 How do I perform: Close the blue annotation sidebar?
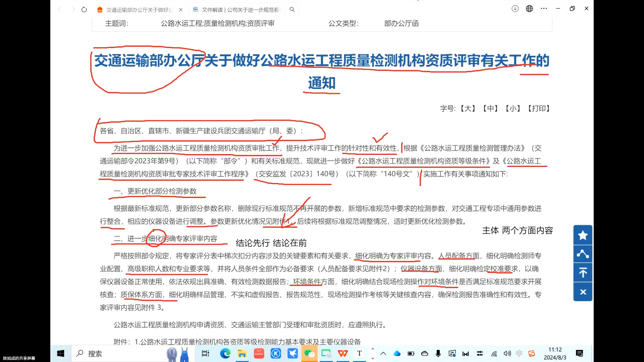pyautogui.click(x=583, y=292)
